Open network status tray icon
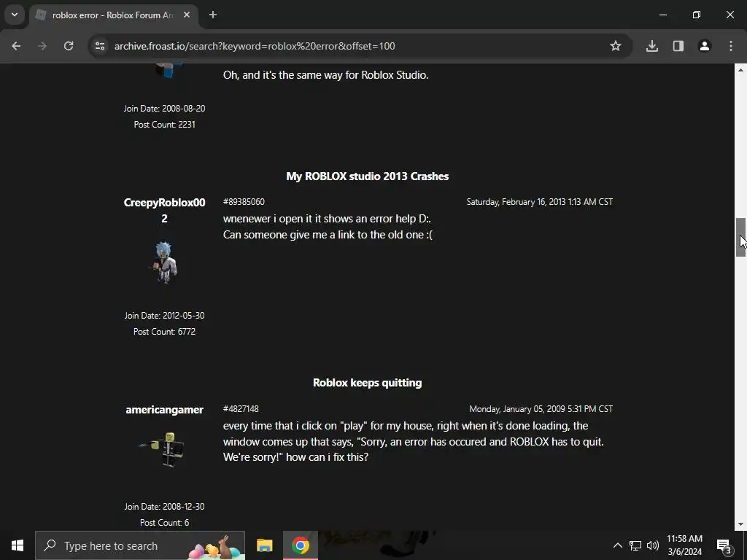The width and height of the screenshot is (747, 560). click(635, 545)
